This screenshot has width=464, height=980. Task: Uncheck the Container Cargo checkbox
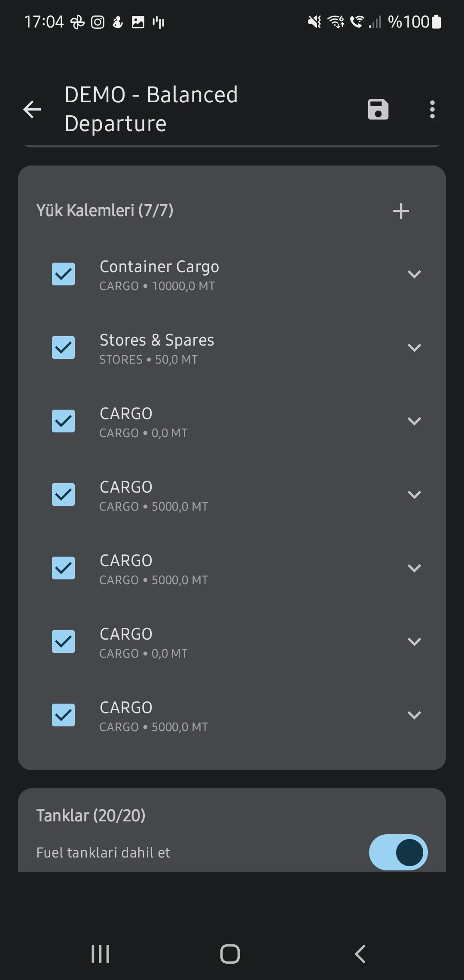pos(63,274)
